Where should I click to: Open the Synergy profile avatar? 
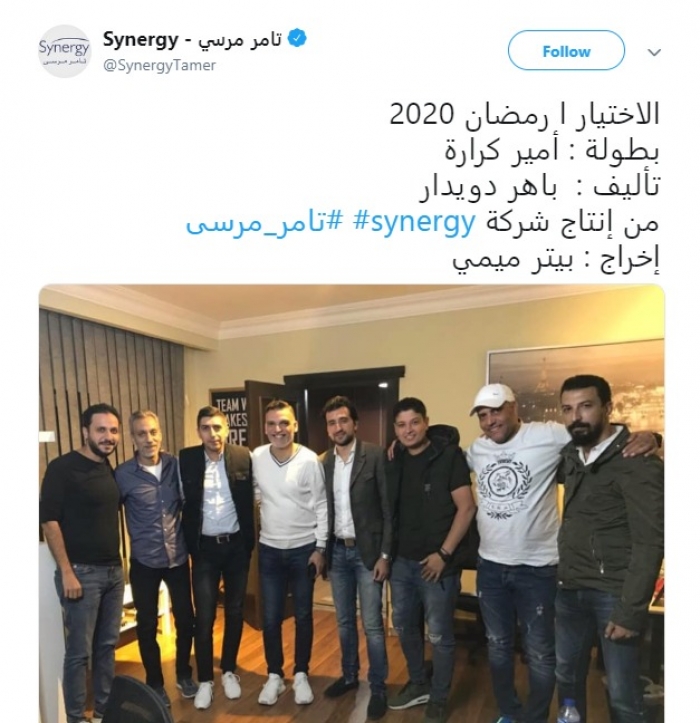coord(64,51)
